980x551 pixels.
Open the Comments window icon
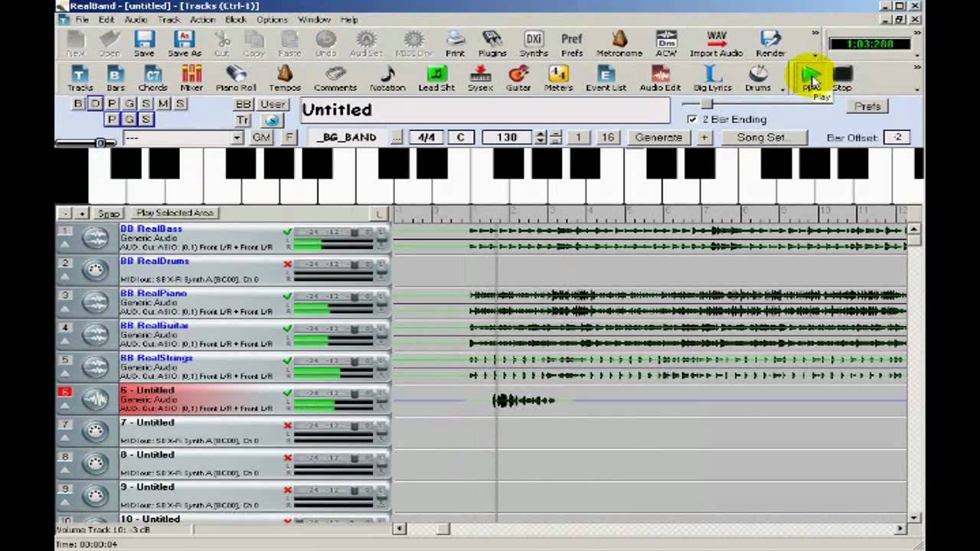coord(335,77)
